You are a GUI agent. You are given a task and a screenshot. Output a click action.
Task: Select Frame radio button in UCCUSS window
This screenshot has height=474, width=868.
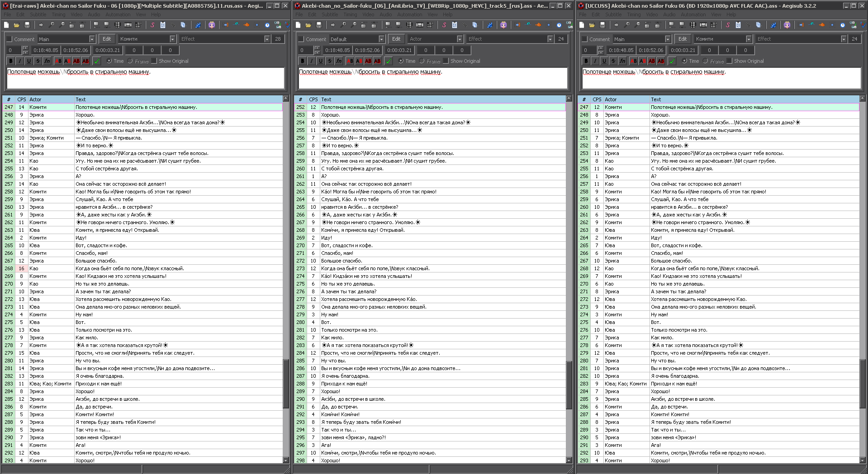point(713,61)
